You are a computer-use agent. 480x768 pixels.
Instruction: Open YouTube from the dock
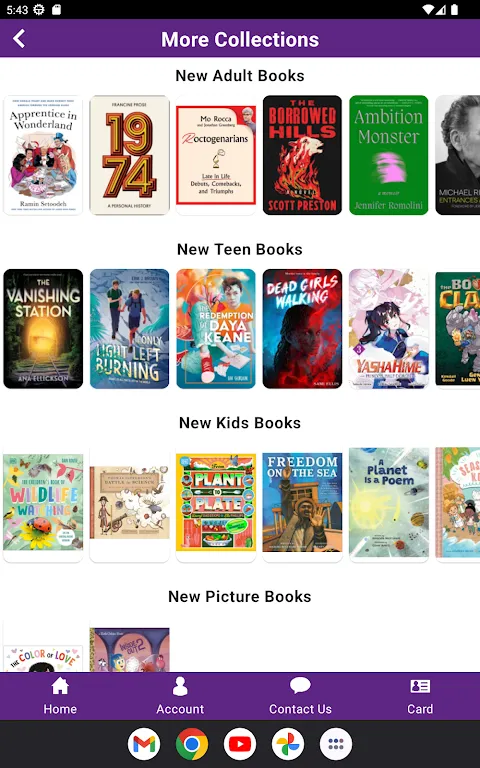pyautogui.click(x=240, y=744)
